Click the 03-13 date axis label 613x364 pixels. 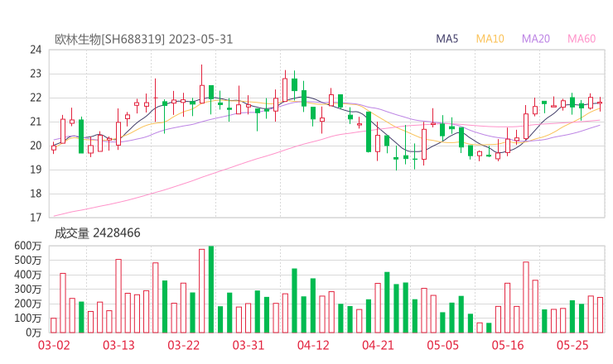(118, 345)
